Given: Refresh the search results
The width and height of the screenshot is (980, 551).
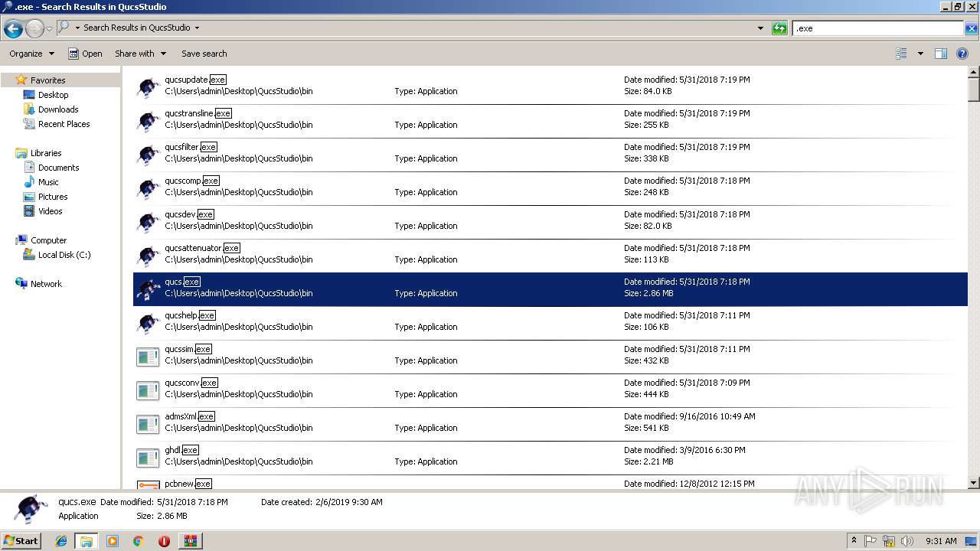Looking at the screenshot, I should (779, 28).
